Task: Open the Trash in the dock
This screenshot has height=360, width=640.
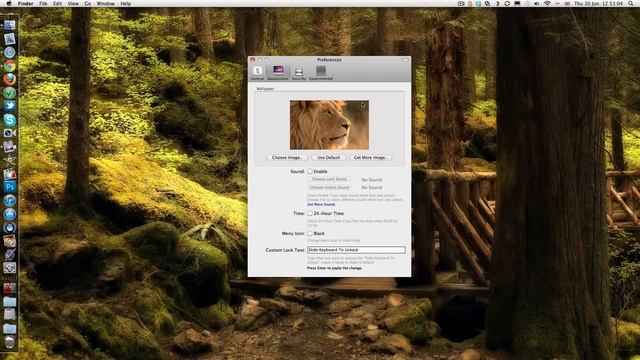Action: click(9, 342)
